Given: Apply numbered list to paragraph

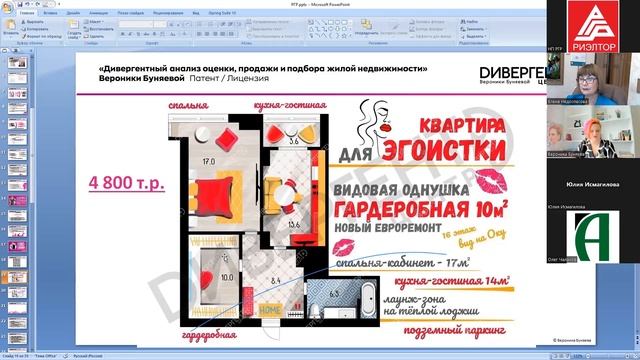Looking at the screenshot, I should coord(211,24).
